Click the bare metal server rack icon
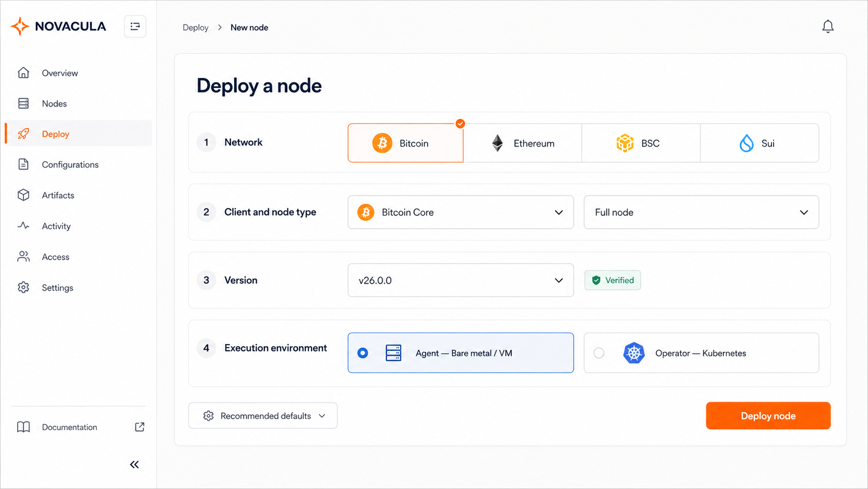Viewport: 868px width, 489px height. pos(394,353)
